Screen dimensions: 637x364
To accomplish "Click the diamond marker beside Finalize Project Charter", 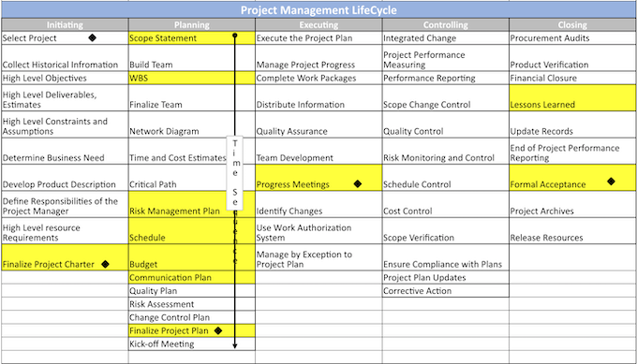I will (105, 264).
